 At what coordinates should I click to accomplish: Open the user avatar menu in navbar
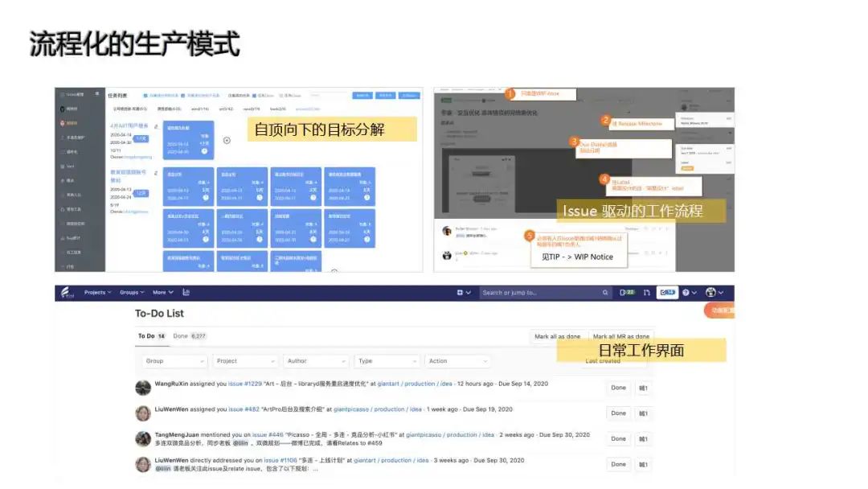pyautogui.click(x=714, y=293)
